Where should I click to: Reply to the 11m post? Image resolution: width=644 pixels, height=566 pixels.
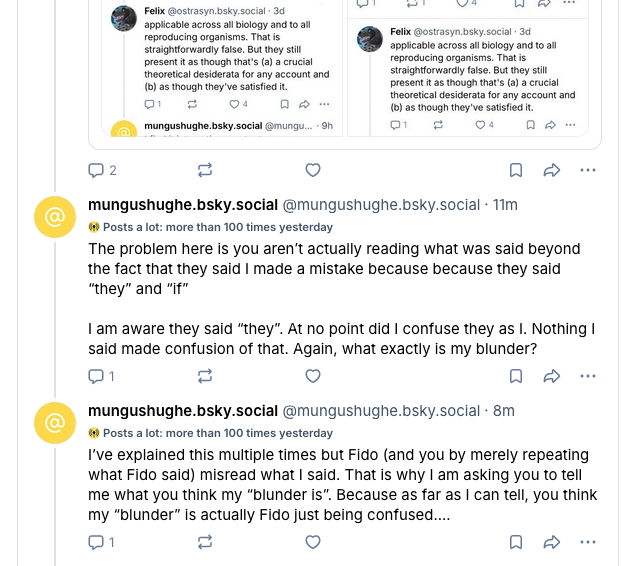click(96, 376)
